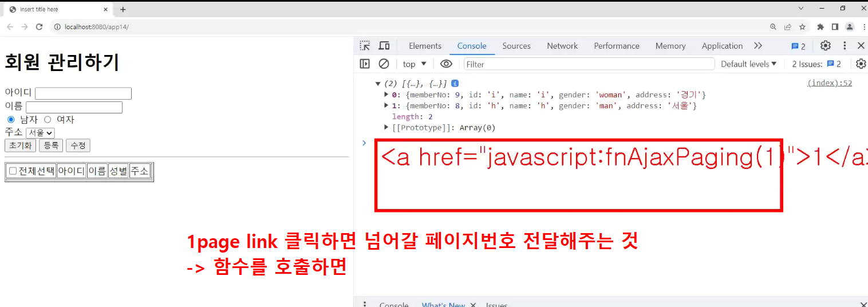Click the 아이디 table header cell

72,171
